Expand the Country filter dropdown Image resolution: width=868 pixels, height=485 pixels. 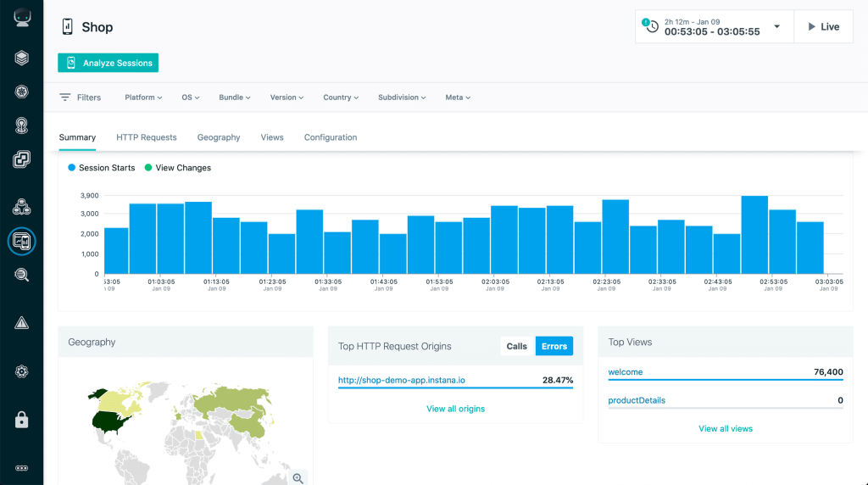coord(341,98)
